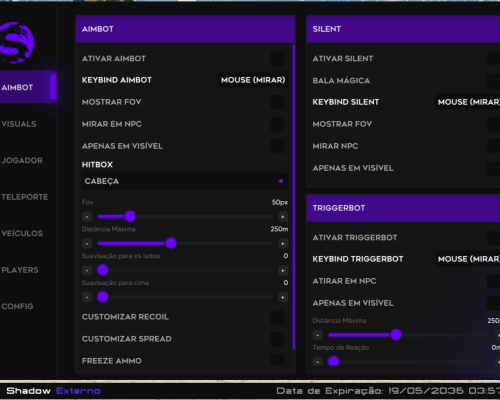
Task: Click minus for Triggerbot Distância Máxima
Action: (318, 335)
